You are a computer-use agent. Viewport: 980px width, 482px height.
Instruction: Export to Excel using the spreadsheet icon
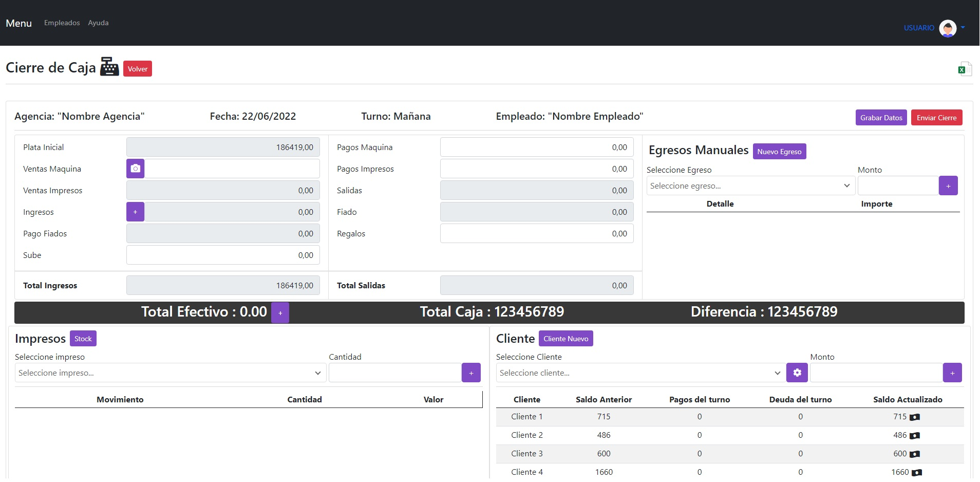[x=964, y=69]
